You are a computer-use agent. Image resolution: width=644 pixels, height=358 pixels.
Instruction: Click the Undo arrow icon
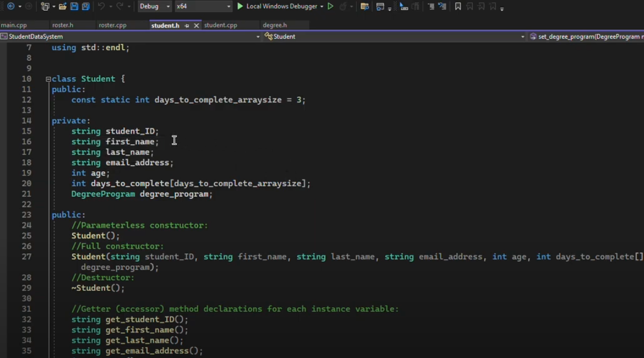[x=101, y=6]
